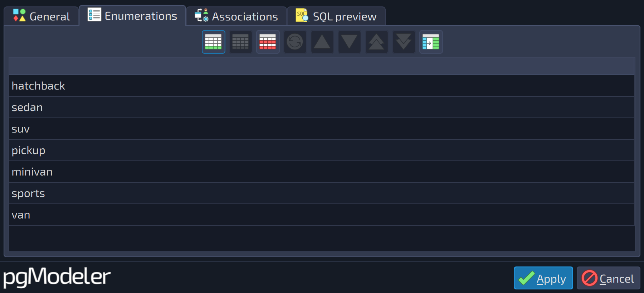
Task: Click the duplicate row icon
Action: [x=431, y=42]
